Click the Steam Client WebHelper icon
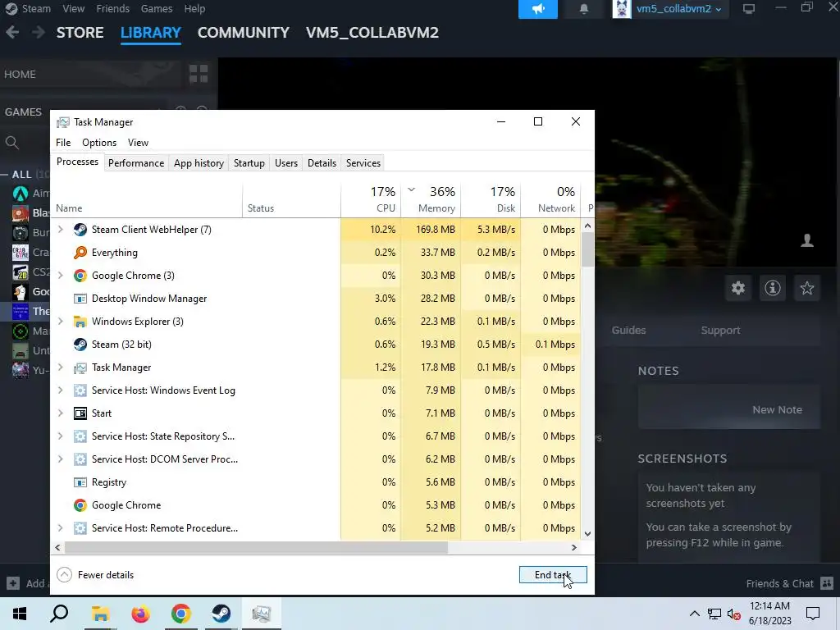The height and width of the screenshot is (630, 840). (x=80, y=230)
